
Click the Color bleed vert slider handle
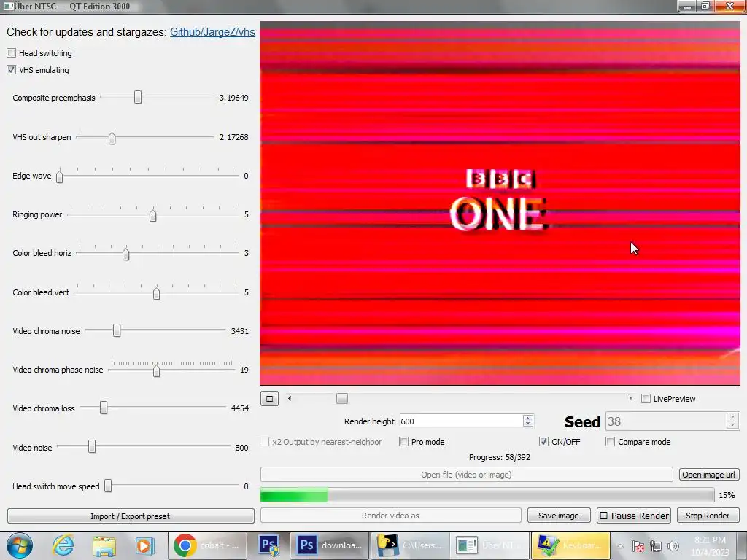coord(156,293)
